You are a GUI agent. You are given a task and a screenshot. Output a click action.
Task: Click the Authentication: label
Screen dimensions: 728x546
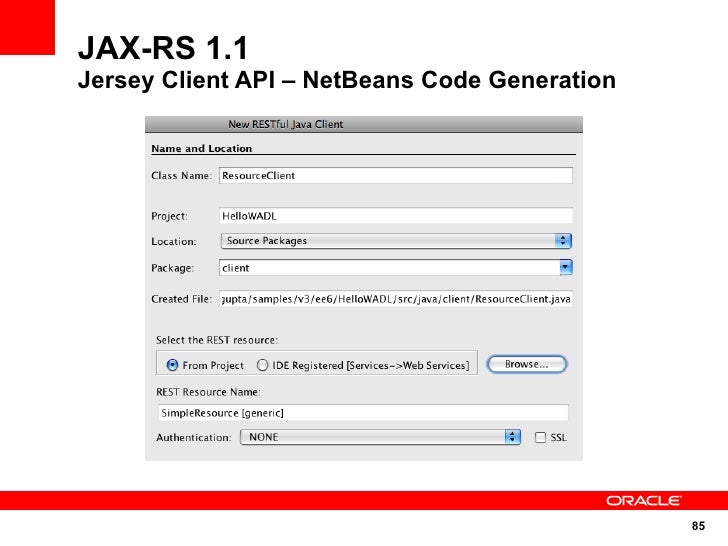tap(194, 437)
